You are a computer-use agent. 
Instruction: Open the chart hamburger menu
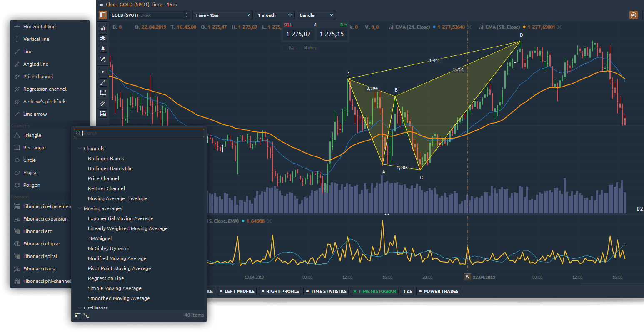[x=101, y=5]
